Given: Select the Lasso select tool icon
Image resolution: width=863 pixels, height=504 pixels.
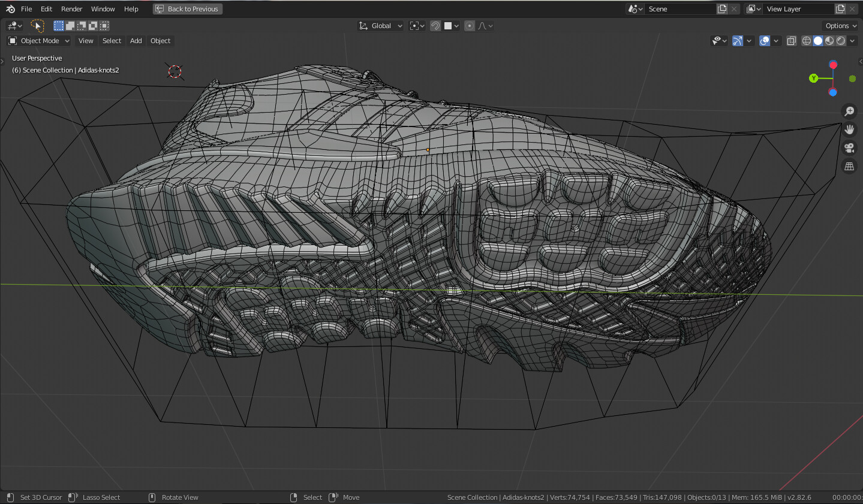Looking at the screenshot, I should pyautogui.click(x=37, y=26).
